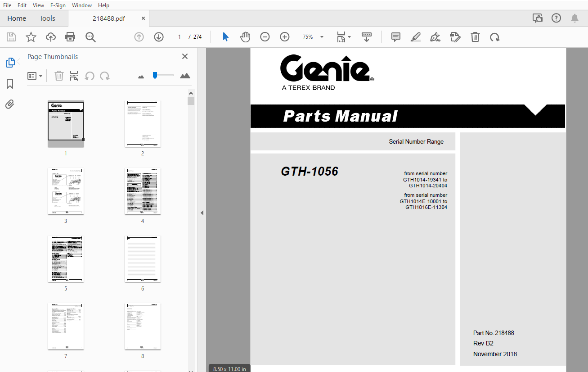The width and height of the screenshot is (588, 372).
Task: Open the fit page options icon
Action: pyautogui.click(x=344, y=37)
